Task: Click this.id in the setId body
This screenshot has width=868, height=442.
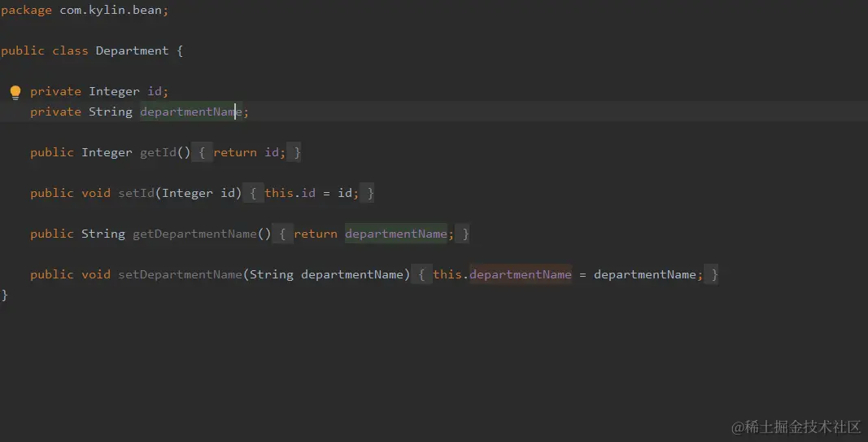Action: coord(290,193)
